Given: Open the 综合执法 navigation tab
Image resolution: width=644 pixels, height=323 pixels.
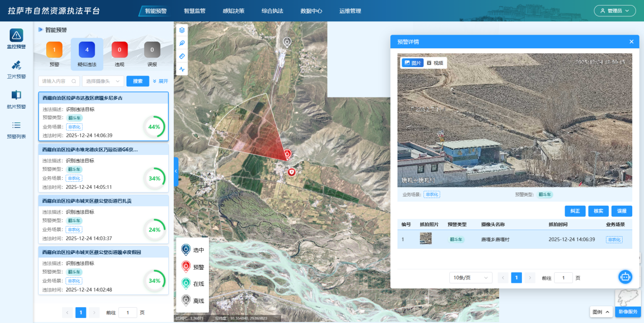Looking at the screenshot, I should (x=272, y=11).
